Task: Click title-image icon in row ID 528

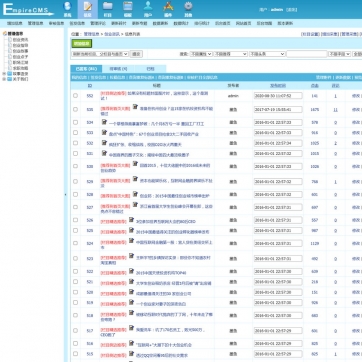Action: pyautogui.click(x=135, y=194)
